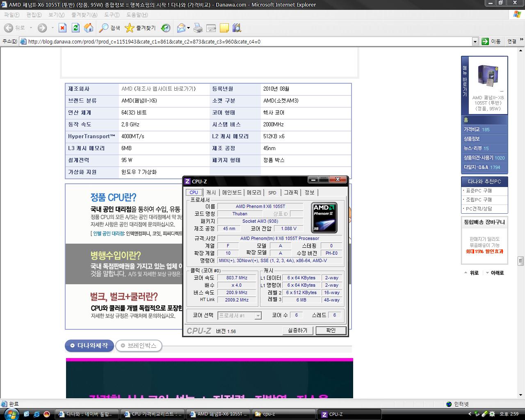Open the 즐겨찾기(A) menu
This screenshot has height=420, width=525.
coord(84,15)
